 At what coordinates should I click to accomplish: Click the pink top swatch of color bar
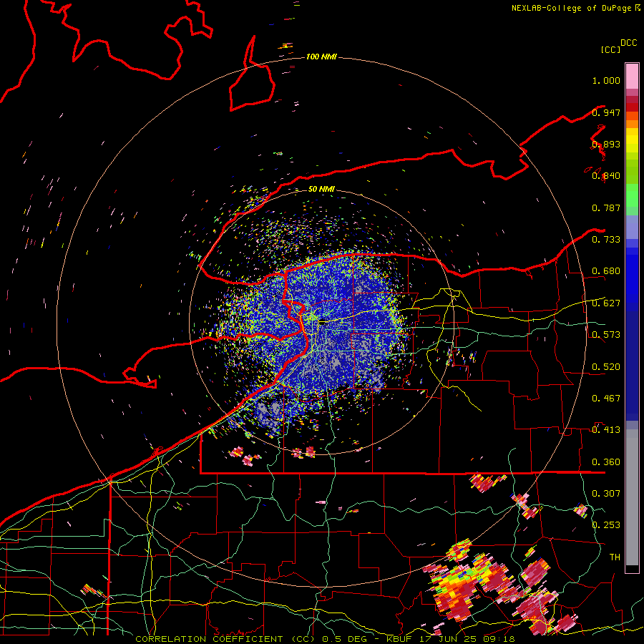pos(632,76)
